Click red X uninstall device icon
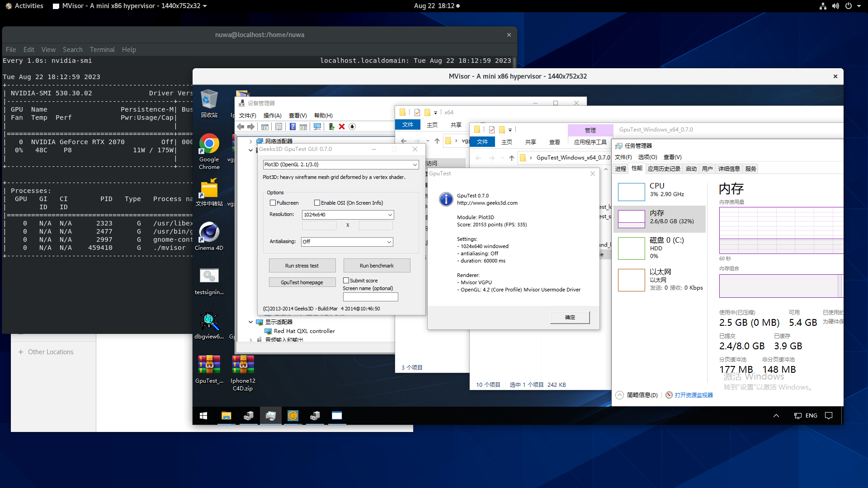This screenshot has width=868, height=488. (x=342, y=127)
